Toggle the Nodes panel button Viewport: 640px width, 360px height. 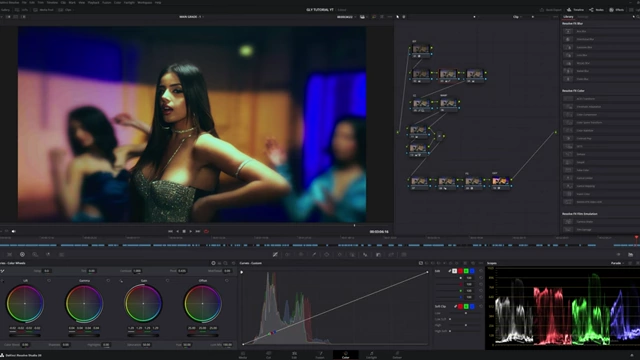pyautogui.click(x=596, y=10)
